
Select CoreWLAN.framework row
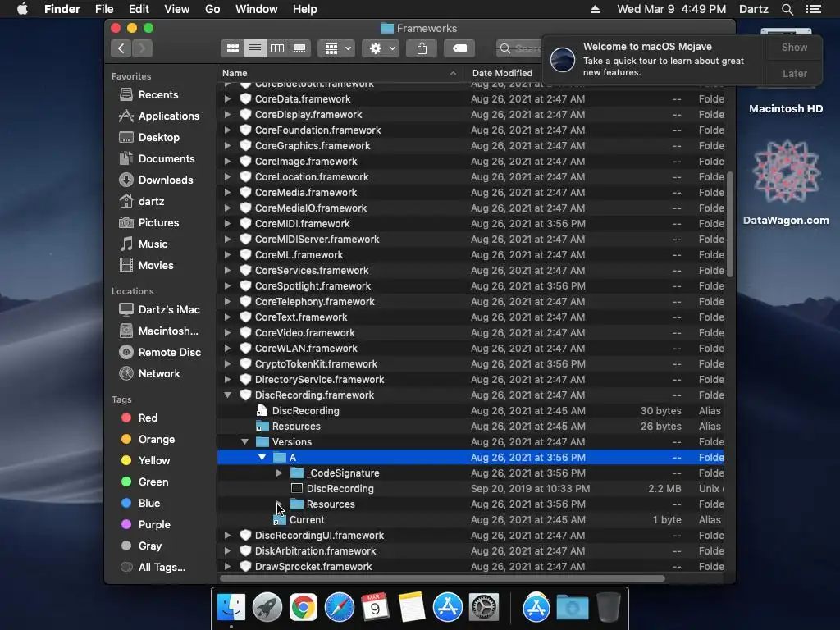click(471, 349)
